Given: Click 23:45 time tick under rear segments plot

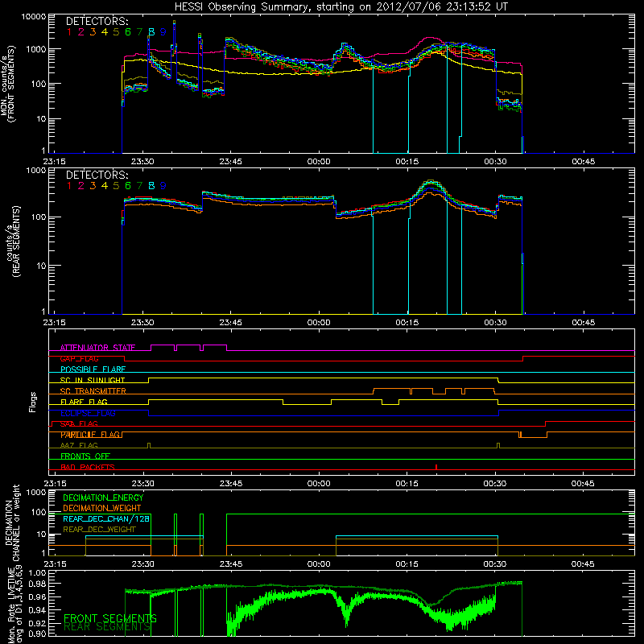Looking at the screenshot, I should pos(231,323).
